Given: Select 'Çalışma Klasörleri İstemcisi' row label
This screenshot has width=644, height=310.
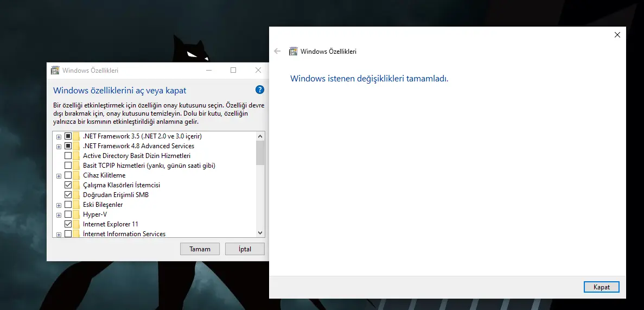Looking at the screenshot, I should tap(121, 185).
